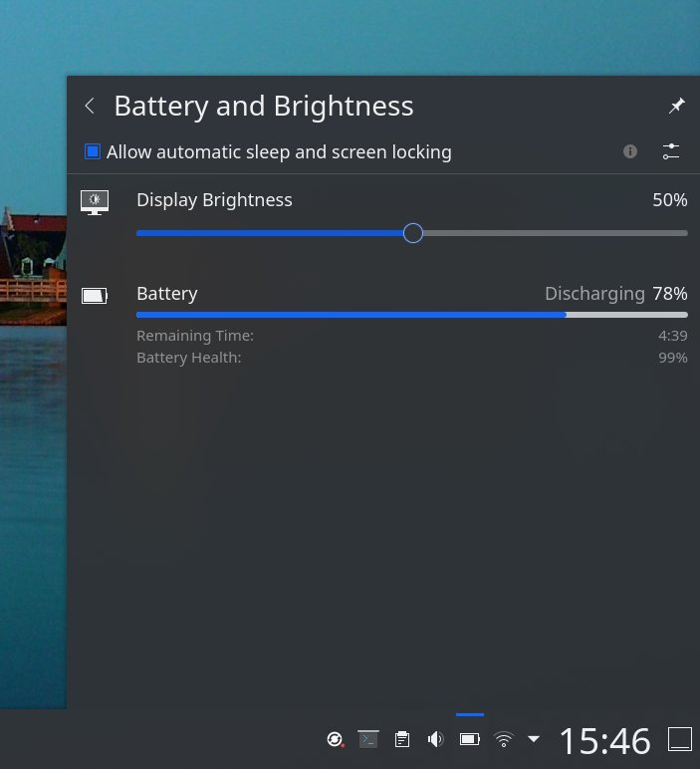This screenshot has width=700, height=769.
Task: Uncheck Allow automatic sleep and screen locking
Action: (93, 151)
